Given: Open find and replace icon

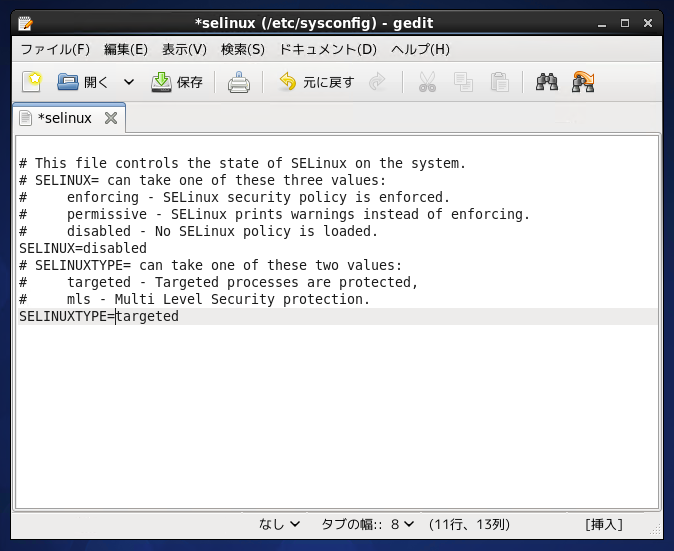Looking at the screenshot, I should click(583, 82).
